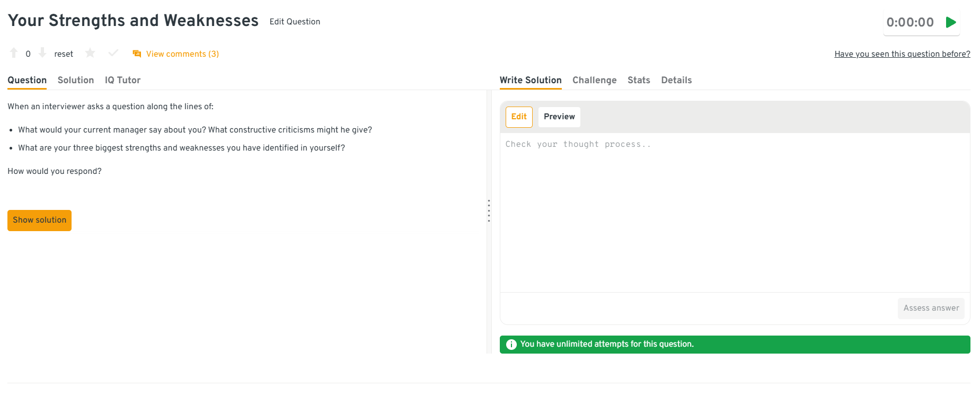
Task: Switch to the Solution tab
Action: (x=76, y=80)
